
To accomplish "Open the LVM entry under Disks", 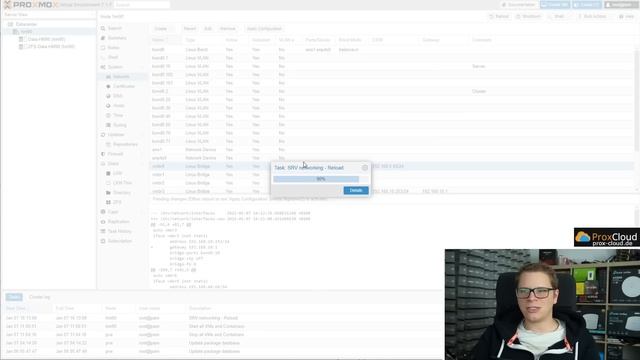I will point(118,173).
